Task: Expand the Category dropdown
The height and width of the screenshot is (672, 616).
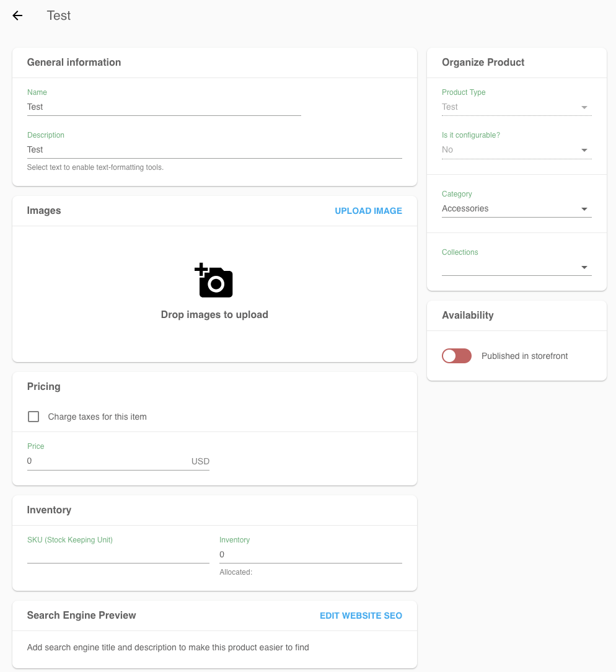Action: coord(517,209)
